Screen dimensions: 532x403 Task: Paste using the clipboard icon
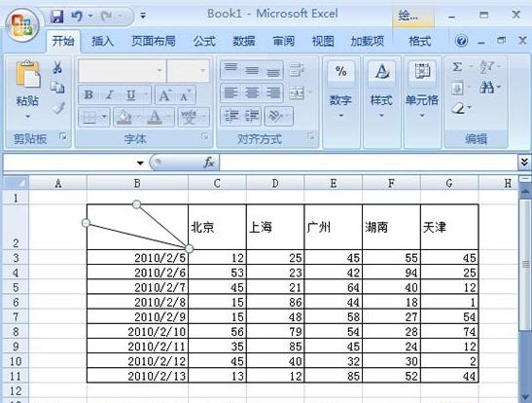[28, 75]
